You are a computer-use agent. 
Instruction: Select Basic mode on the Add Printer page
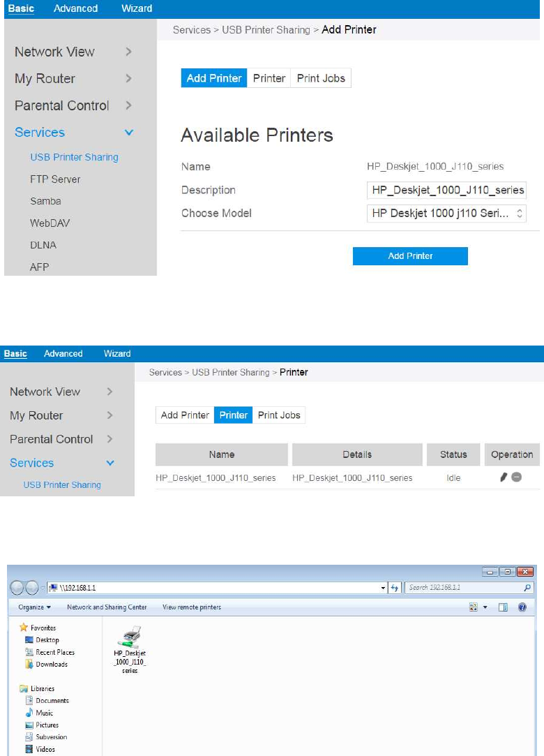(21, 8)
